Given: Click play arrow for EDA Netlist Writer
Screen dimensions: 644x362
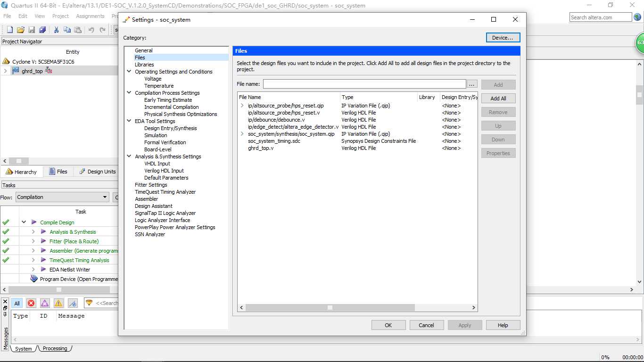Looking at the screenshot, I should click(43, 269).
